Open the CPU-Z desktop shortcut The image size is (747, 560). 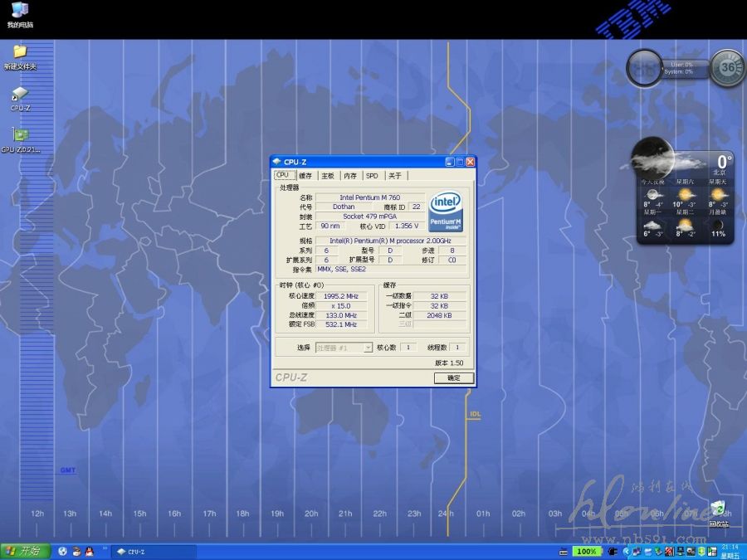(x=20, y=96)
